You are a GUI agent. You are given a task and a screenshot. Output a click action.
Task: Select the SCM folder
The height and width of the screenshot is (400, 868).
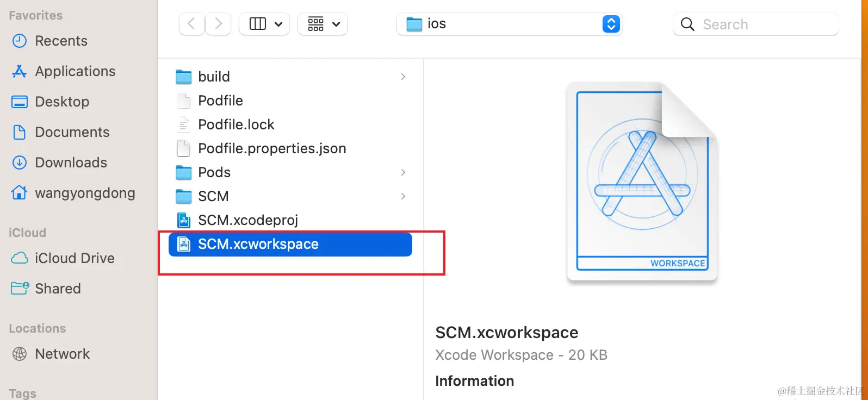[x=290, y=196]
